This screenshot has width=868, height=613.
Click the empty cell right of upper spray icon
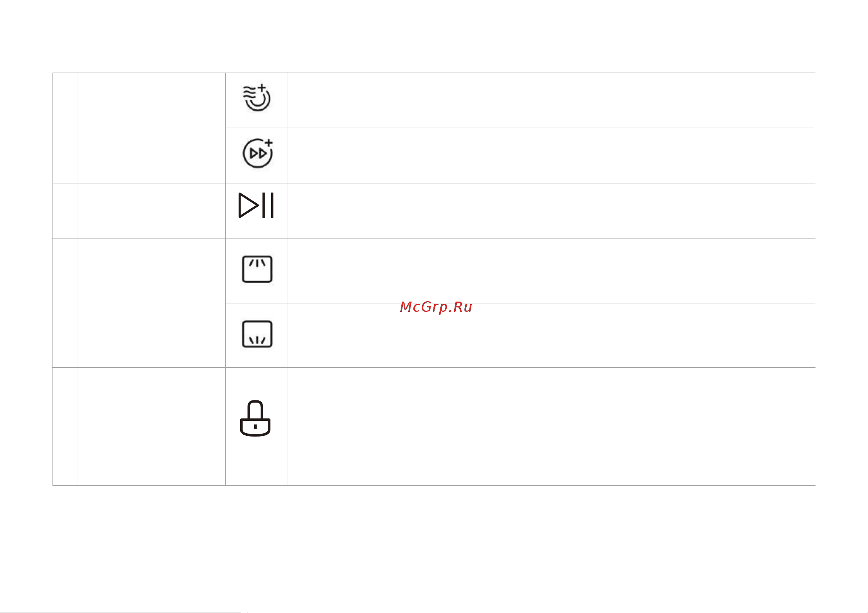(551, 271)
